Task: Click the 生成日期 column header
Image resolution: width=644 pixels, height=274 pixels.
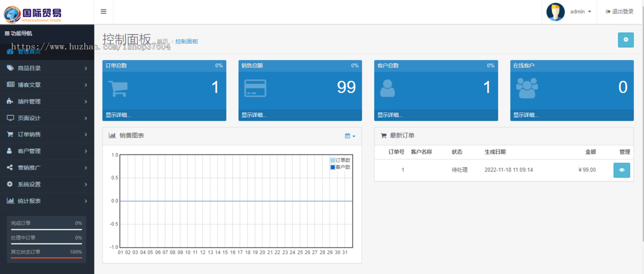Action: pyautogui.click(x=495, y=152)
